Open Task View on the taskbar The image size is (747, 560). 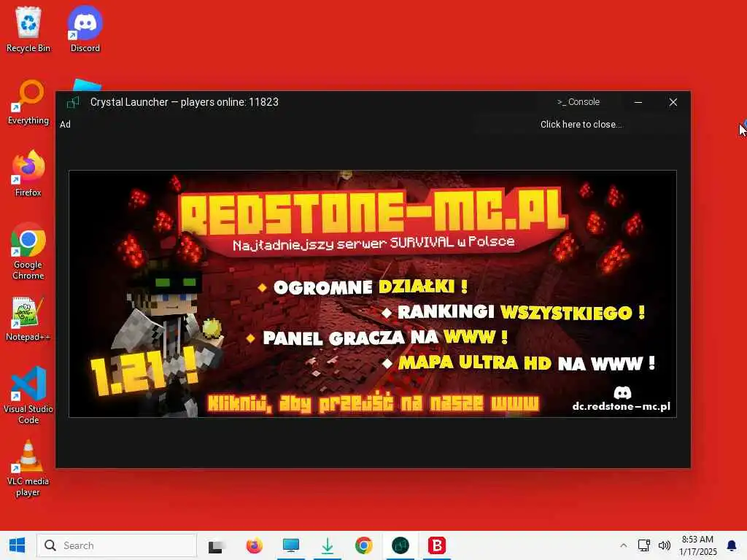coord(216,545)
